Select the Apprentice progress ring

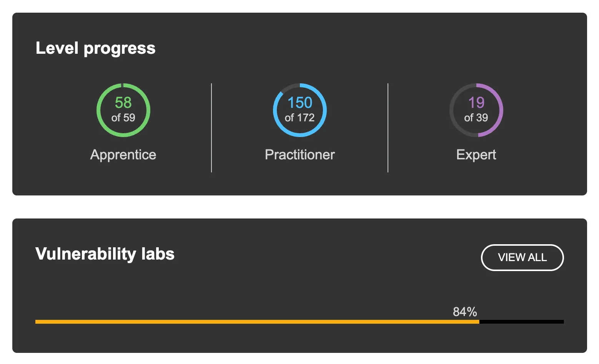123,110
